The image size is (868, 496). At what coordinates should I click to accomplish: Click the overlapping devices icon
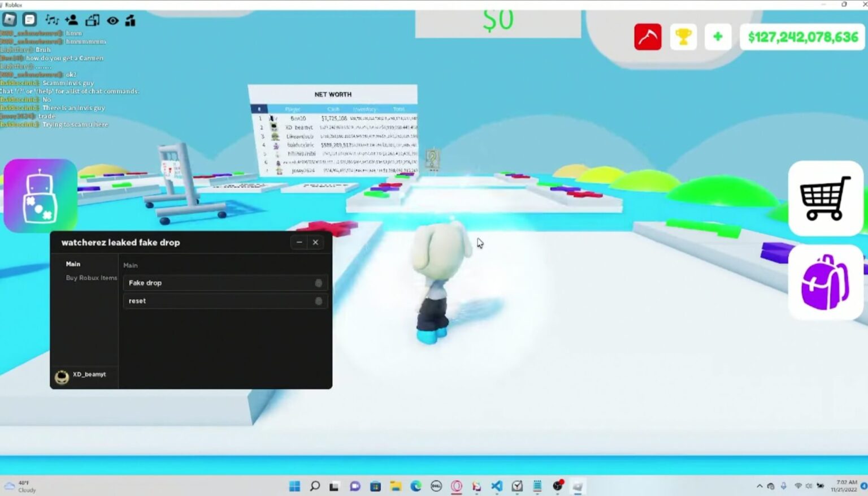coord(92,20)
